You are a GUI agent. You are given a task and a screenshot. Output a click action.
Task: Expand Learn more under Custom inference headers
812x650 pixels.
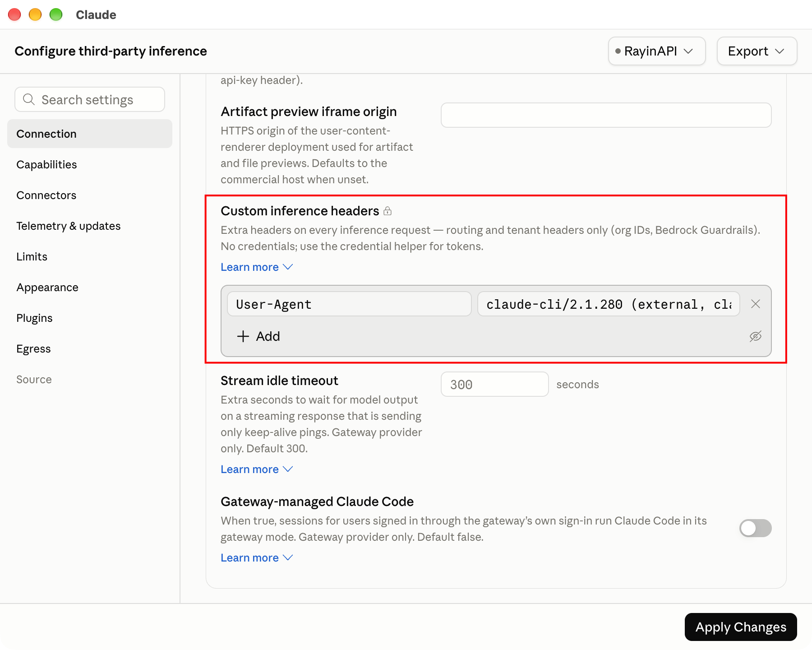(257, 267)
